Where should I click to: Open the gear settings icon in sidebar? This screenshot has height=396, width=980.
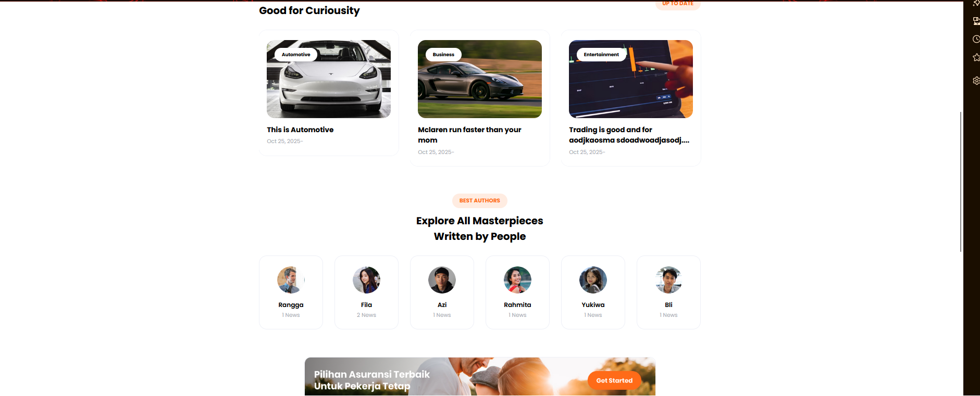point(976,81)
